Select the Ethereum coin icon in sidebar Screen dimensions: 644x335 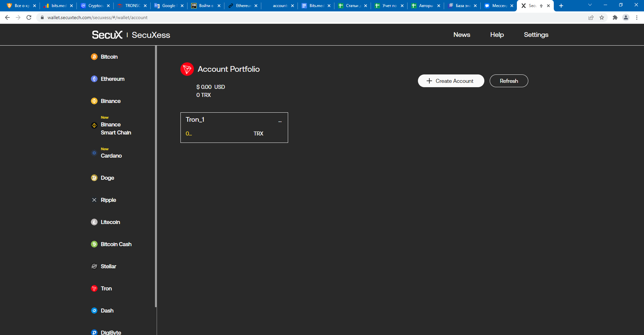(x=94, y=79)
